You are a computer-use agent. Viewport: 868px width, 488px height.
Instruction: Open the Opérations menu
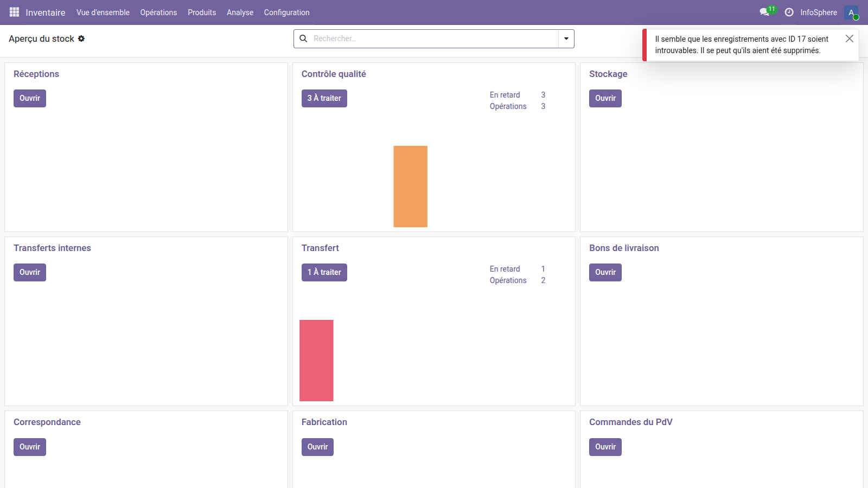pyautogui.click(x=158, y=12)
